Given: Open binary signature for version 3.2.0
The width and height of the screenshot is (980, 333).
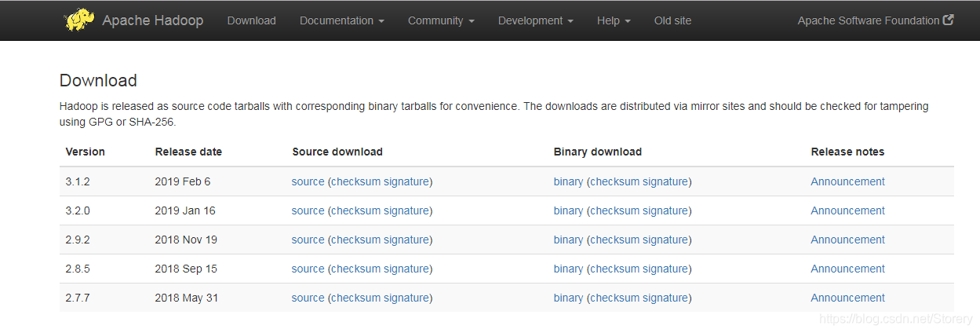Looking at the screenshot, I should [665, 210].
